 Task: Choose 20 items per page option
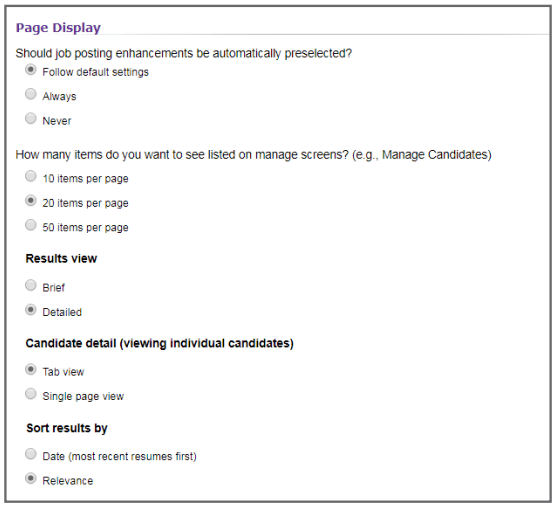click(31, 201)
